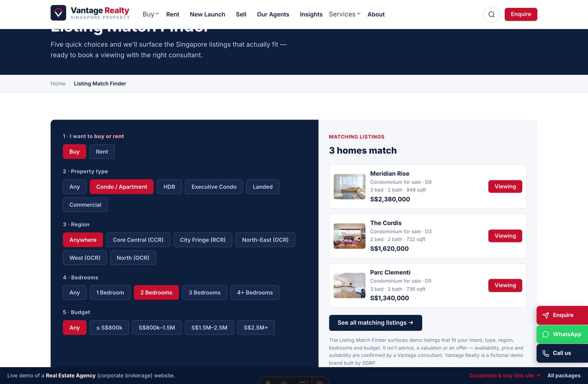The height and width of the screenshot is (384, 588).
Task: Set budget to S$1.5M–2.5M
Action: click(209, 328)
